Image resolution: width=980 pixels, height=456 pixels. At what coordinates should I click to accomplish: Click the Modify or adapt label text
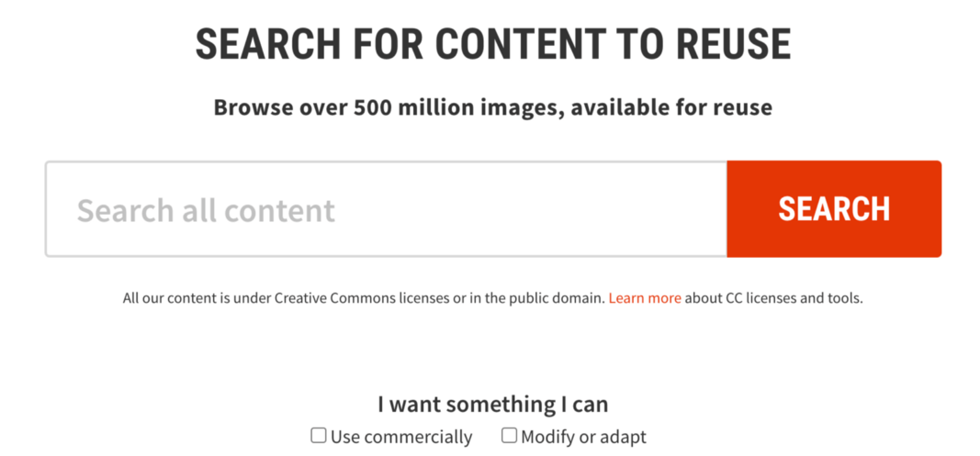[584, 437]
